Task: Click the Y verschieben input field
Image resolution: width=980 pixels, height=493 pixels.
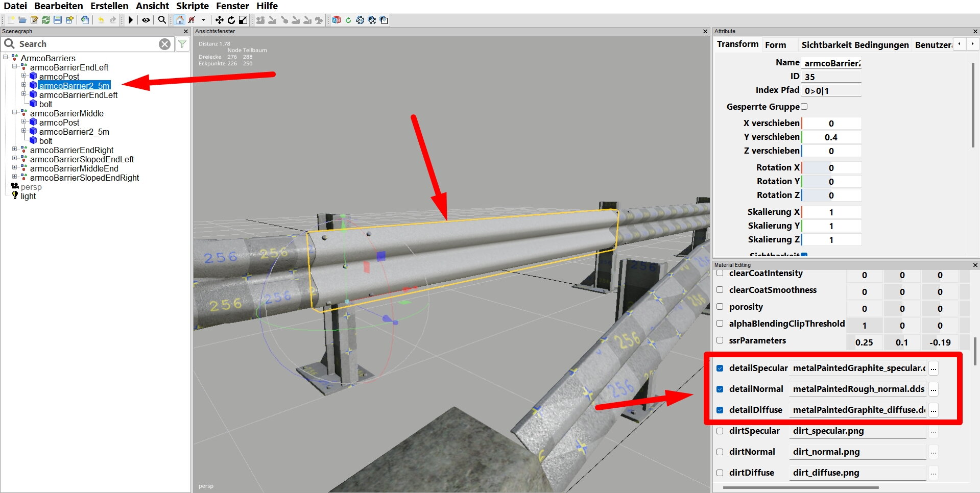Action: click(x=831, y=137)
